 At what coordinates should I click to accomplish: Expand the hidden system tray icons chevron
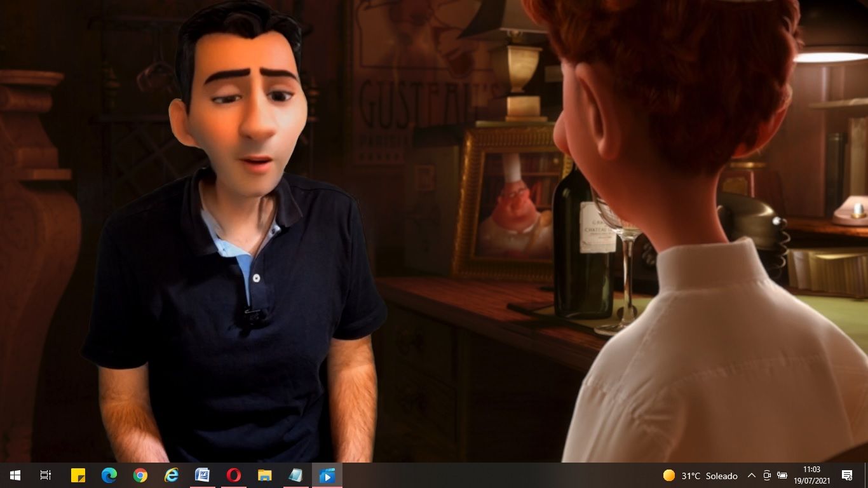[751, 475]
